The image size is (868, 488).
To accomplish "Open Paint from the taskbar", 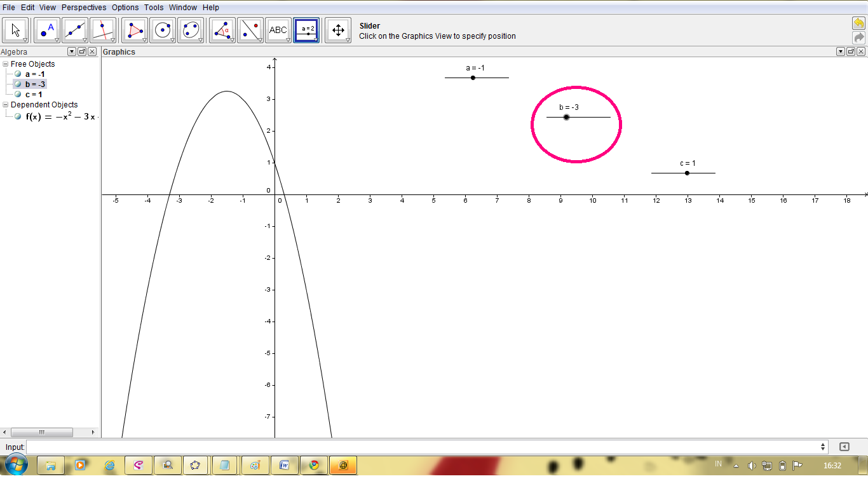I will [x=255, y=465].
